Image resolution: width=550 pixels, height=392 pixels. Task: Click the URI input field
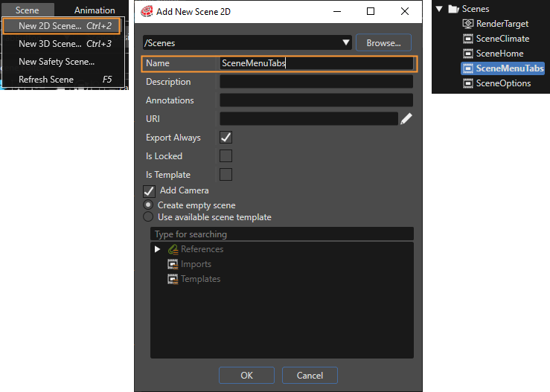(x=309, y=119)
